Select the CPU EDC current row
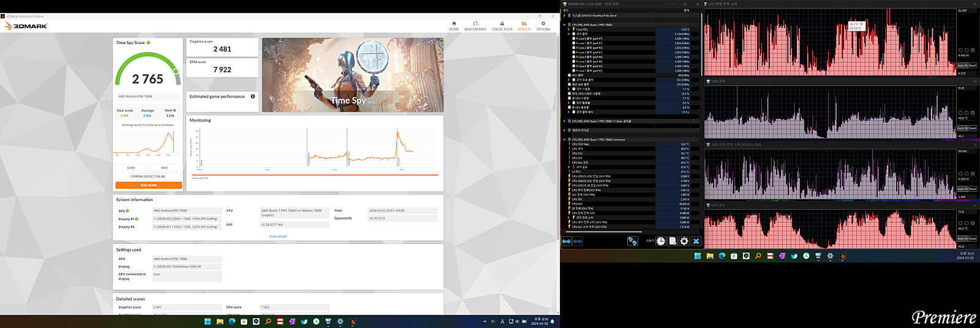The image size is (980, 328). click(x=630, y=204)
